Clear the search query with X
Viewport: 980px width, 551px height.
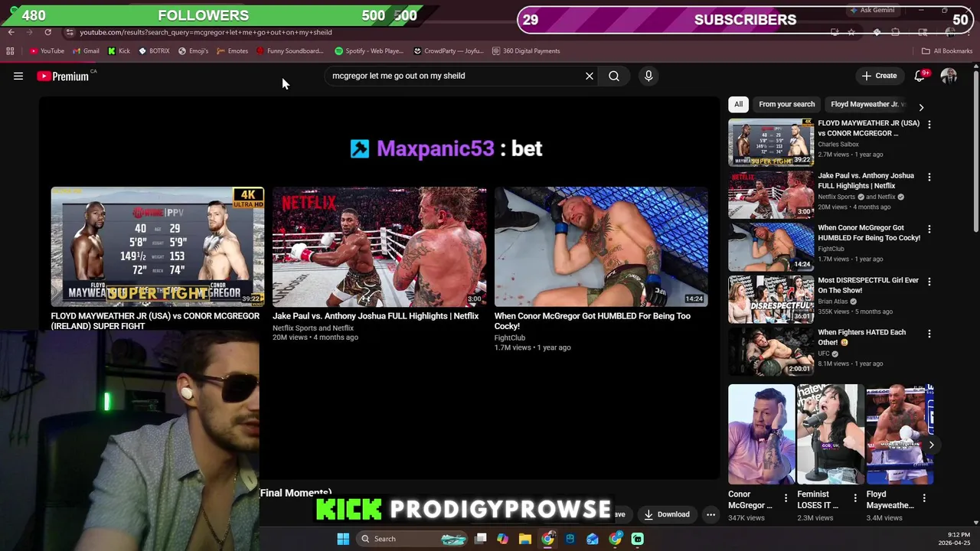[x=590, y=76]
